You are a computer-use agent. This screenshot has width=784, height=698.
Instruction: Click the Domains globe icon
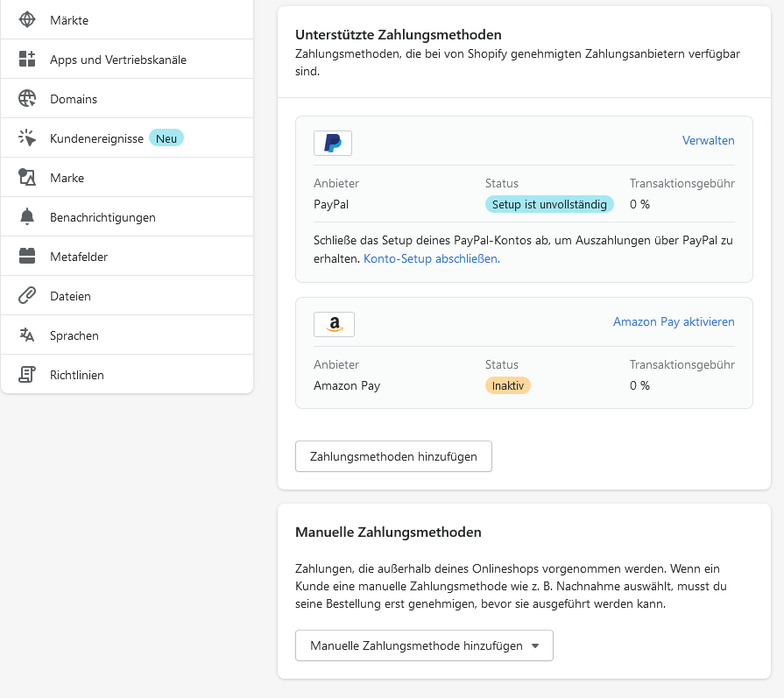(27, 98)
